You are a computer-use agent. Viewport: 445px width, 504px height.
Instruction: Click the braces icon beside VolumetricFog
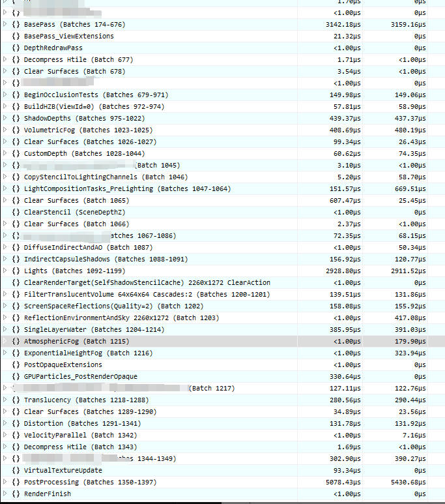16,130
